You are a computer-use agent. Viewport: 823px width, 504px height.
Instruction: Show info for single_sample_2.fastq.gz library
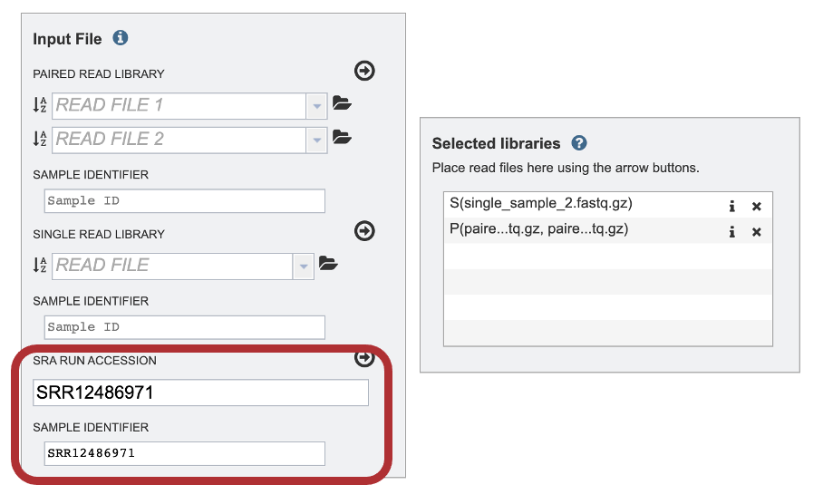pyautogui.click(x=731, y=207)
